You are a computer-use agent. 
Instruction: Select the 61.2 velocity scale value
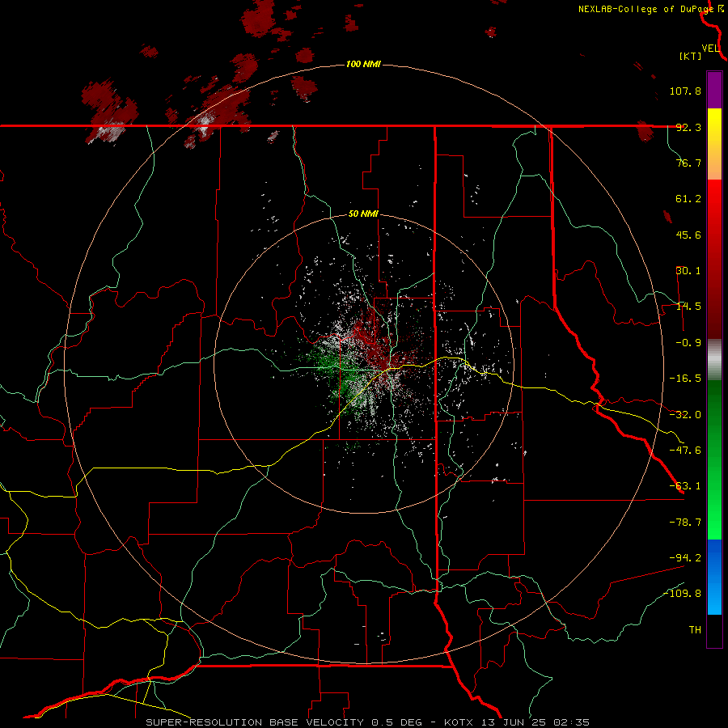(x=688, y=199)
